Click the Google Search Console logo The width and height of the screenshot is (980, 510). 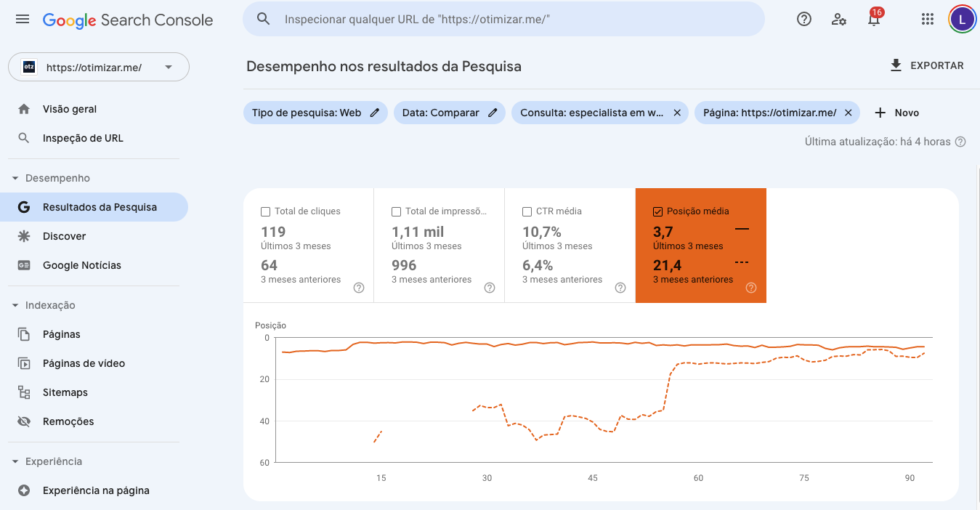tap(128, 20)
